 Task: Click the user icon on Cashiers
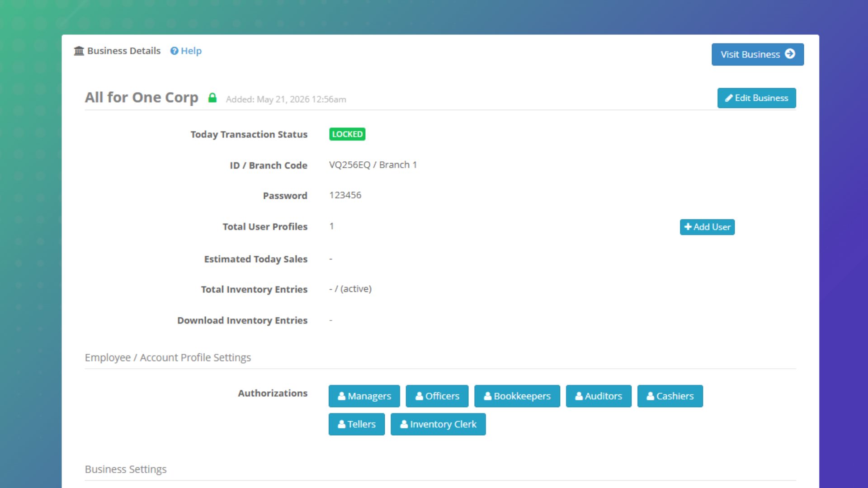651,396
